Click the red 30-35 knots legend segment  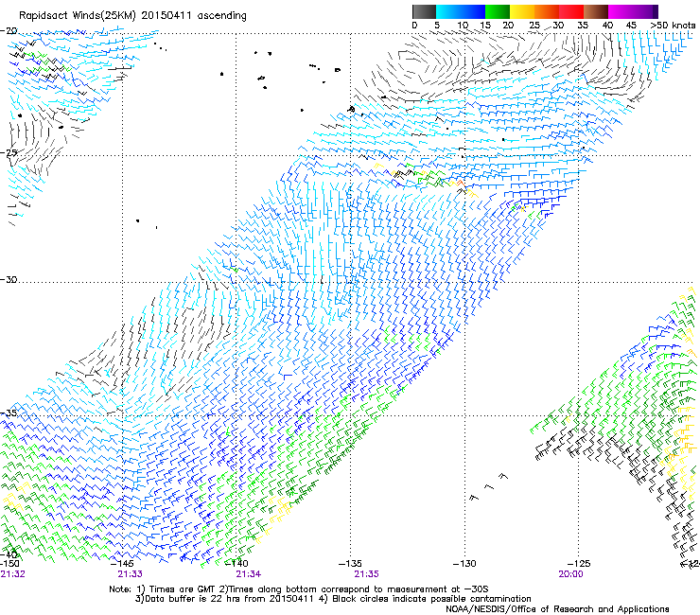[571, 11]
